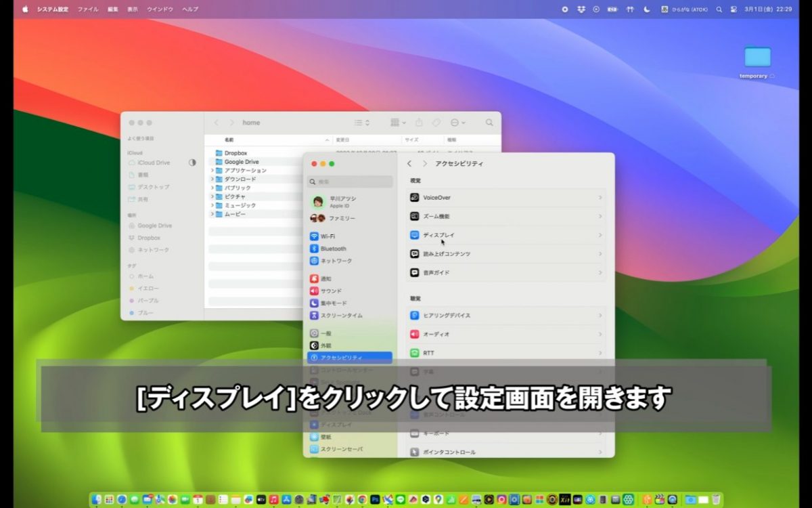Open the ファイル menu
The height and width of the screenshot is (508, 812).
(x=88, y=9)
